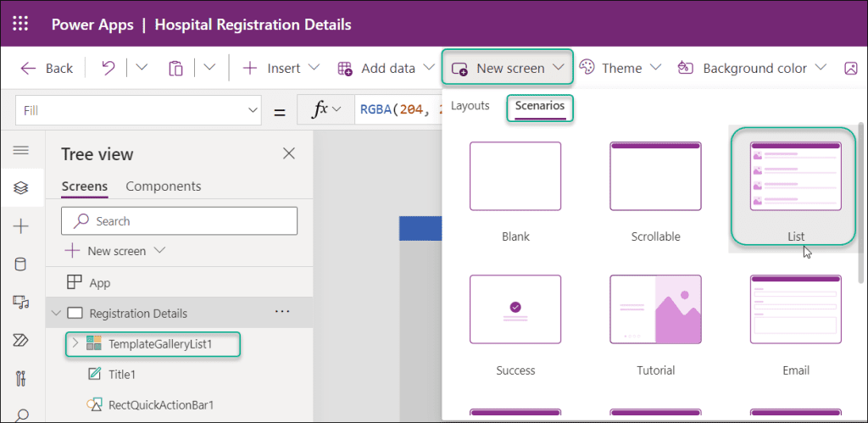Click Hospital Registration Details app name
Image resolution: width=868 pixels, height=423 pixels.
[253, 25]
